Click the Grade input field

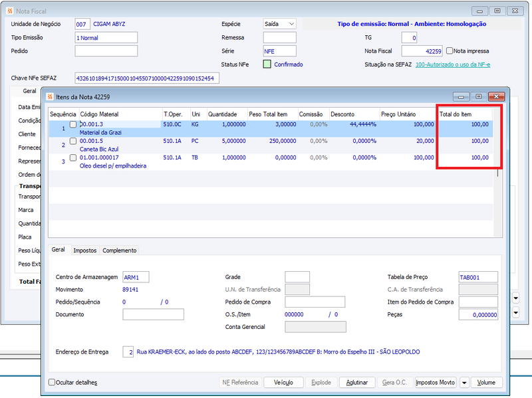pos(297,277)
